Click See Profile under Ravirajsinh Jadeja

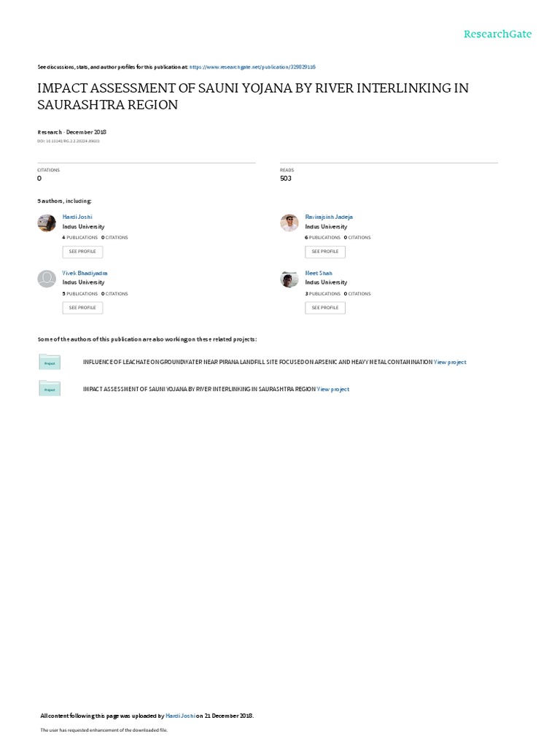click(x=325, y=252)
